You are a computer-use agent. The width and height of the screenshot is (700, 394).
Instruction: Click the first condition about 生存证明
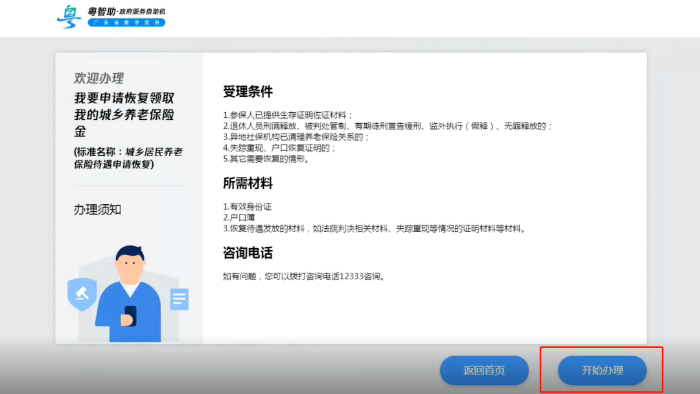point(288,115)
